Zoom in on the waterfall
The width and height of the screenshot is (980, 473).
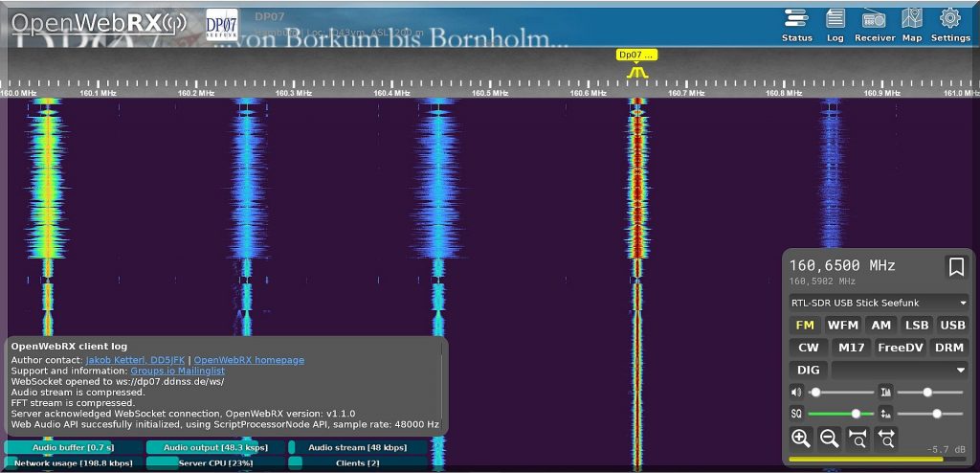[x=800, y=439]
